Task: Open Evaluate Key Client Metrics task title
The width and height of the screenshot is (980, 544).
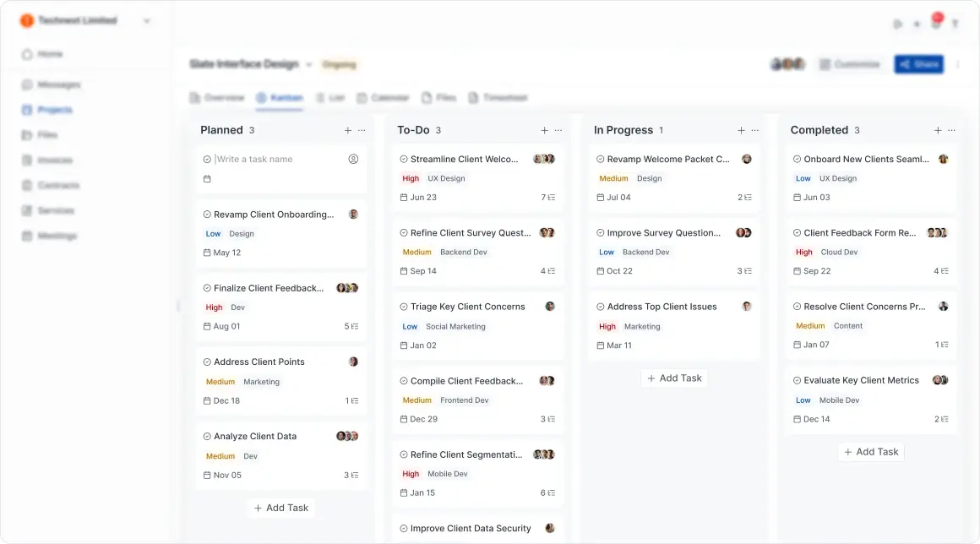Action: pos(861,380)
